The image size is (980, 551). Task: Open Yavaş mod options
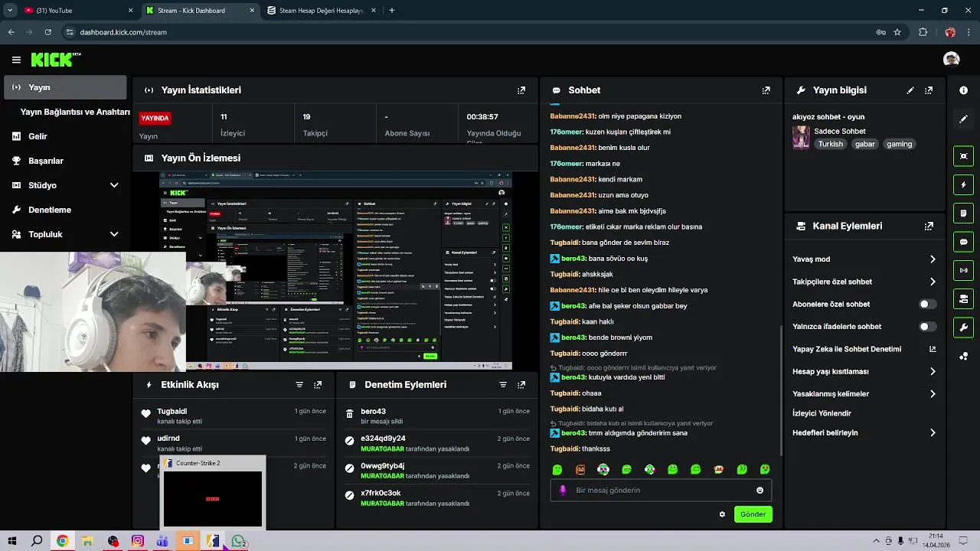864,259
